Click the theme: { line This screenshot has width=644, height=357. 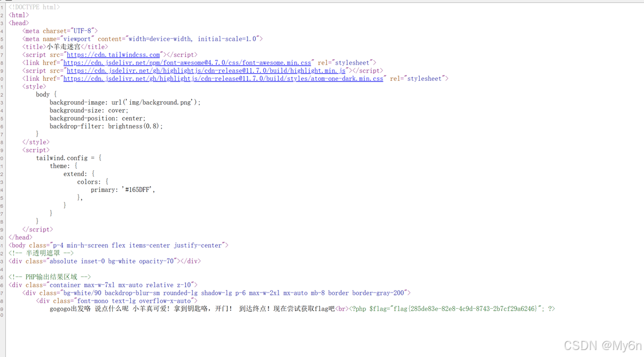tap(64, 166)
